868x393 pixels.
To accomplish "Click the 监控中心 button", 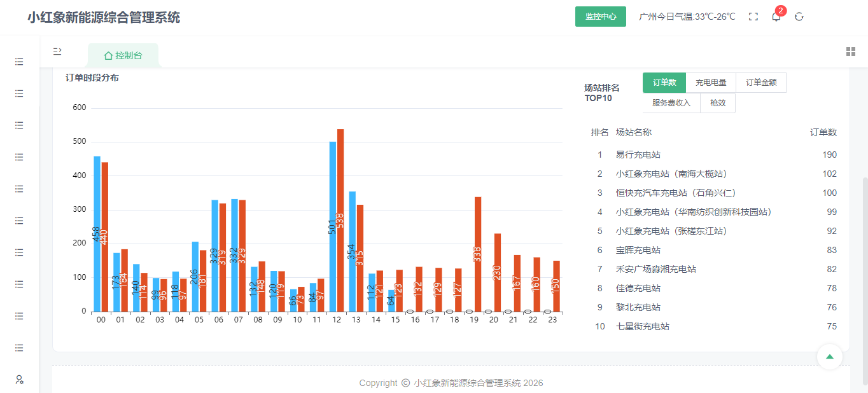I will (601, 17).
